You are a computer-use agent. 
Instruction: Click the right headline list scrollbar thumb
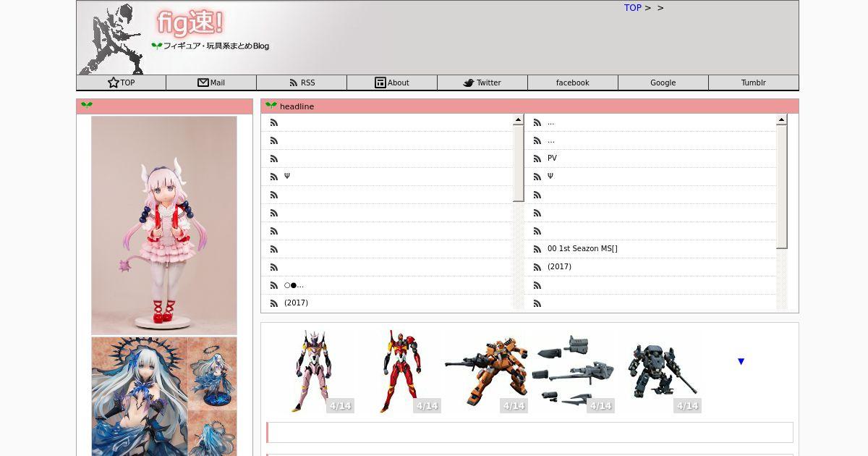781,187
